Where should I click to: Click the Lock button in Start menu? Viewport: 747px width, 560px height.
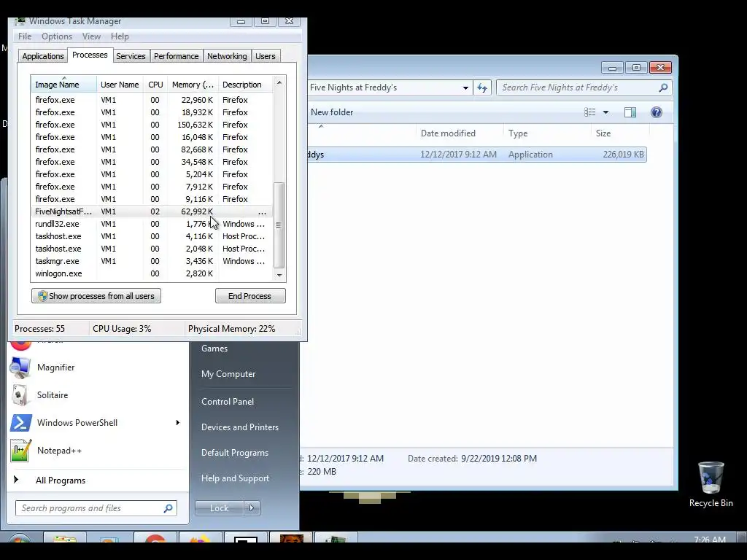[219, 508]
